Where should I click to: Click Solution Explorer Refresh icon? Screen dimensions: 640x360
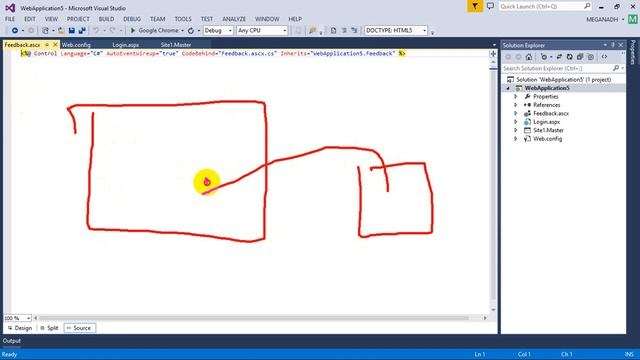569,57
